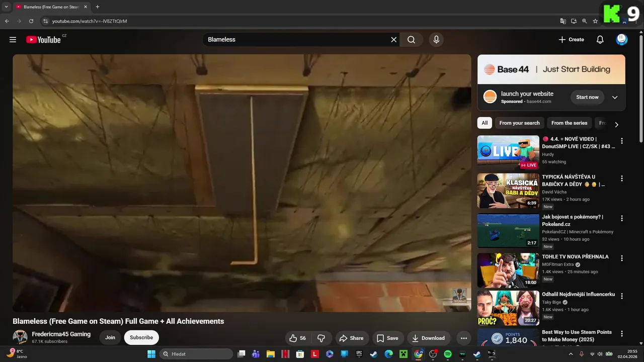Save the video to a playlist

387,338
